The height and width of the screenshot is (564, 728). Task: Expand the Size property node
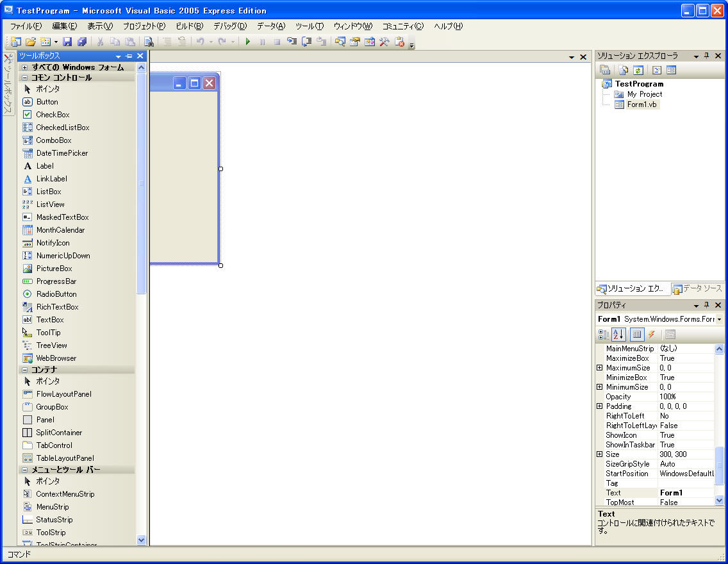600,454
